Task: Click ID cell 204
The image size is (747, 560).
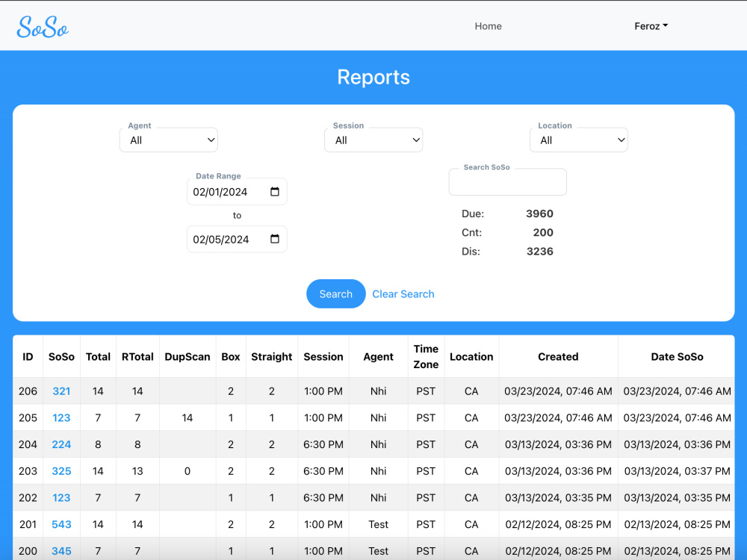Action: (28, 444)
